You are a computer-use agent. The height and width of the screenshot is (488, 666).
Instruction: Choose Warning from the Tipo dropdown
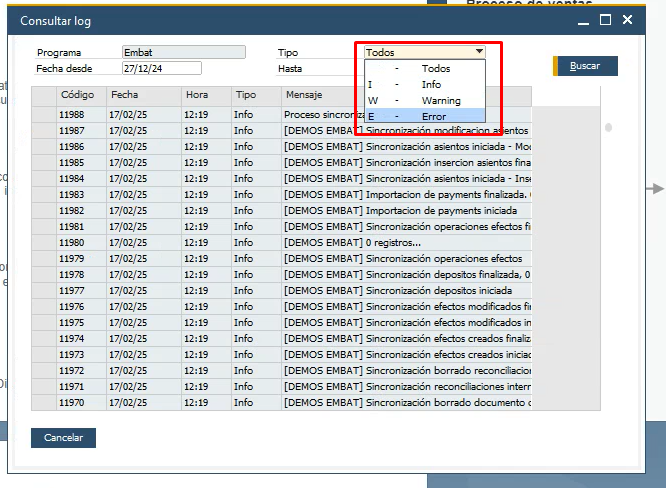click(425, 100)
